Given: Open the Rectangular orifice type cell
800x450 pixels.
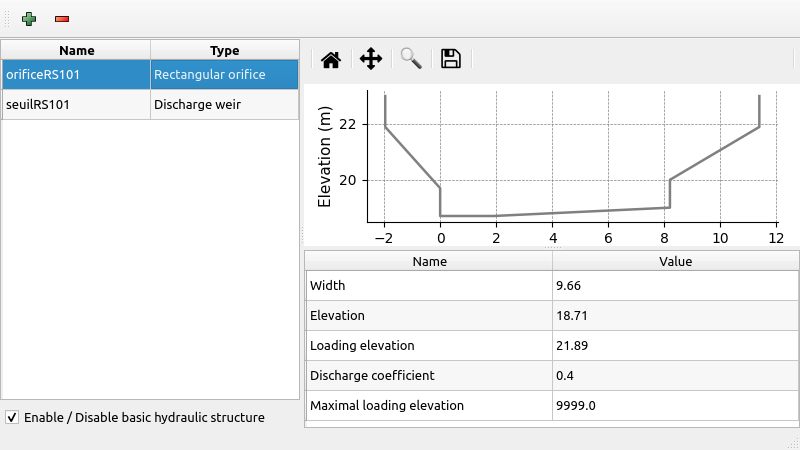Looking at the screenshot, I should click(223, 74).
